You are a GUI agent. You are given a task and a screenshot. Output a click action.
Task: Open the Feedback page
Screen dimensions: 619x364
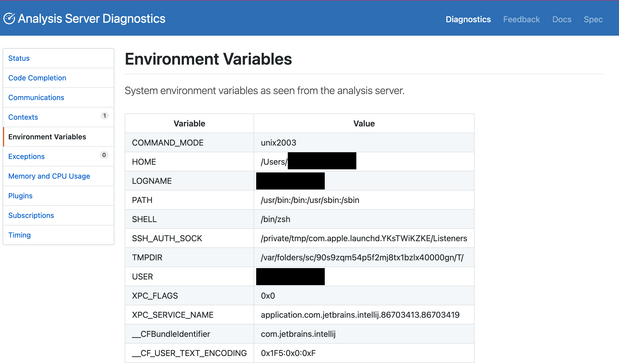(x=521, y=19)
